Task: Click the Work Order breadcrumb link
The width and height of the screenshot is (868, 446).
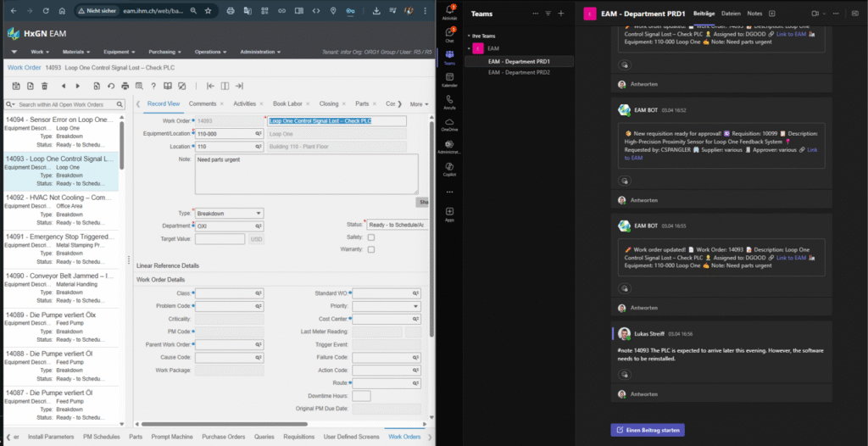Action: (25, 68)
